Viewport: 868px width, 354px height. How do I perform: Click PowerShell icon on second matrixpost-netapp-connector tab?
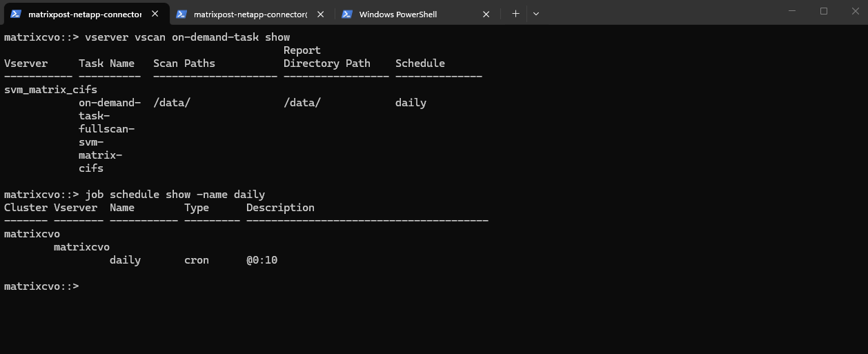pos(181,14)
